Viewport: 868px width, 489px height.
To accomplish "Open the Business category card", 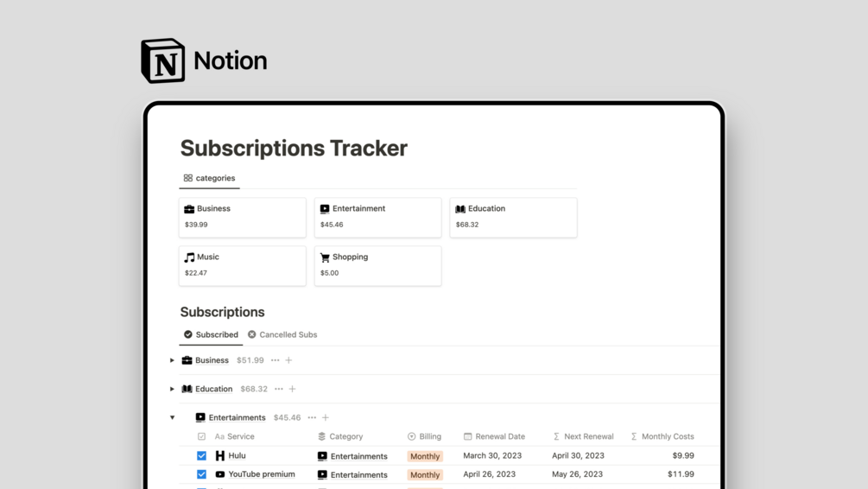I will click(x=242, y=217).
